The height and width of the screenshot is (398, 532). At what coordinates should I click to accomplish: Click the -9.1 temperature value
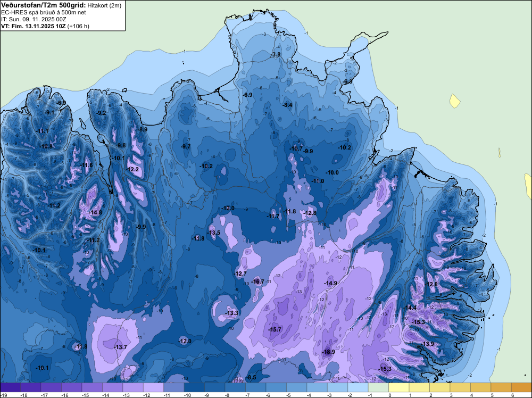[49, 112]
